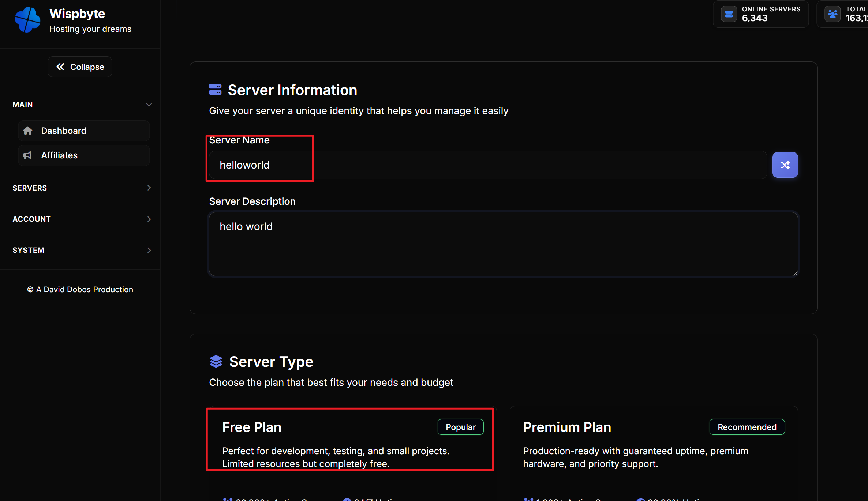Click the double chevron Collapse icon
The image size is (868, 501).
(60, 67)
